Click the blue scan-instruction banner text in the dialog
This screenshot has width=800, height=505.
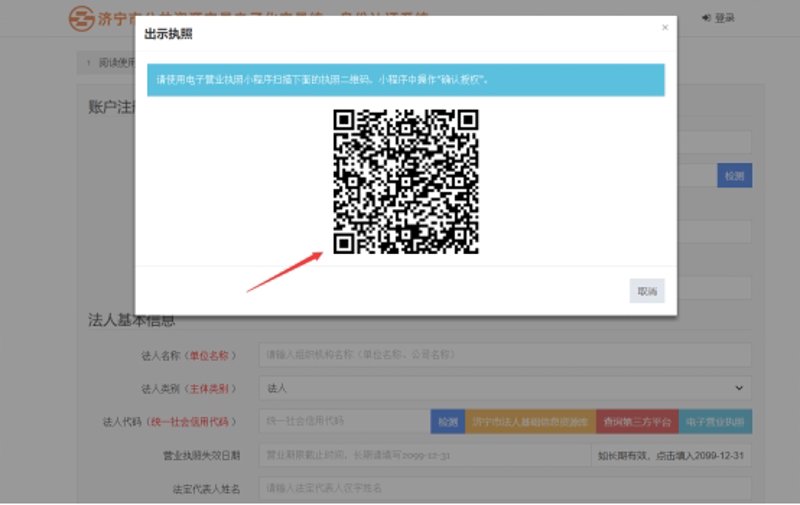pyautogui.click(x=322, y=80)
